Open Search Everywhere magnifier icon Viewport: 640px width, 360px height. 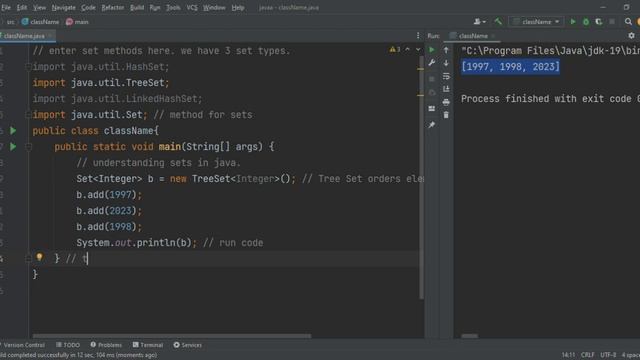point(628,22)
